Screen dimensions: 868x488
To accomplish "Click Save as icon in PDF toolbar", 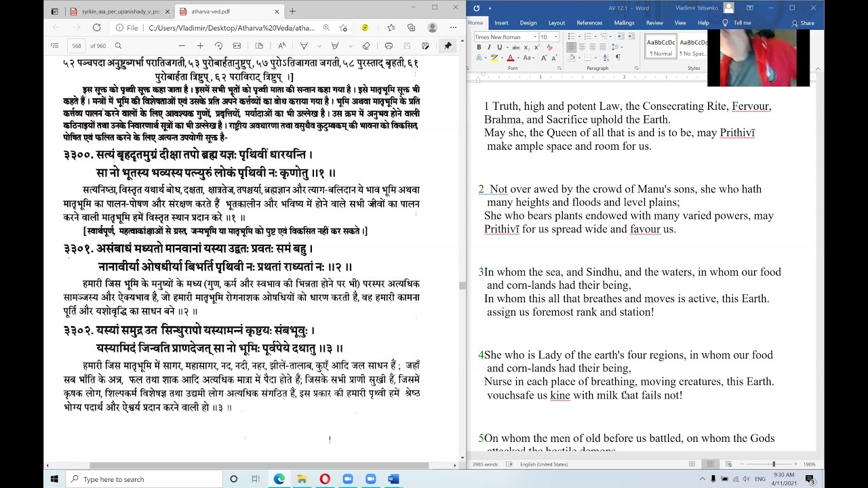I will click(x=425, y=45).
